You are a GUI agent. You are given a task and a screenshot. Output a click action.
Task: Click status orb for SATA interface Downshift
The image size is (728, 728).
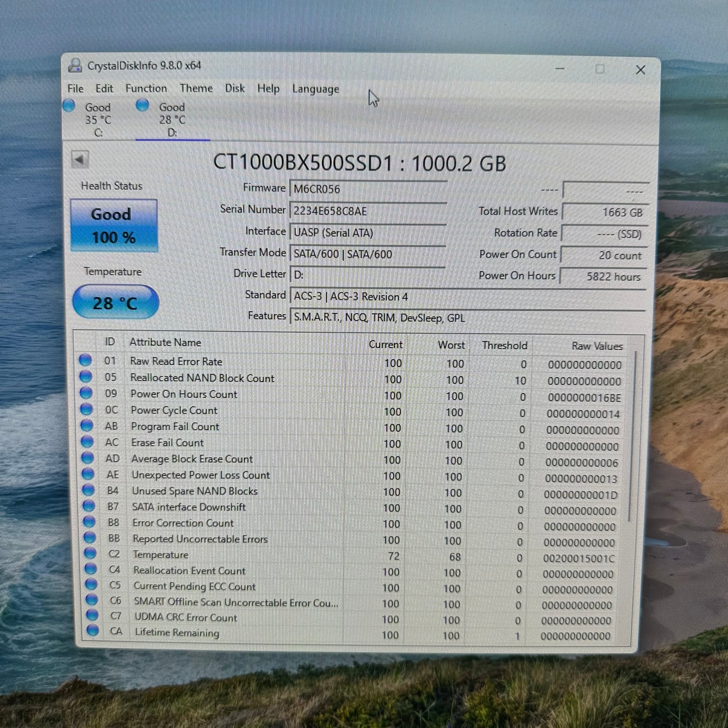pos(89,506)
